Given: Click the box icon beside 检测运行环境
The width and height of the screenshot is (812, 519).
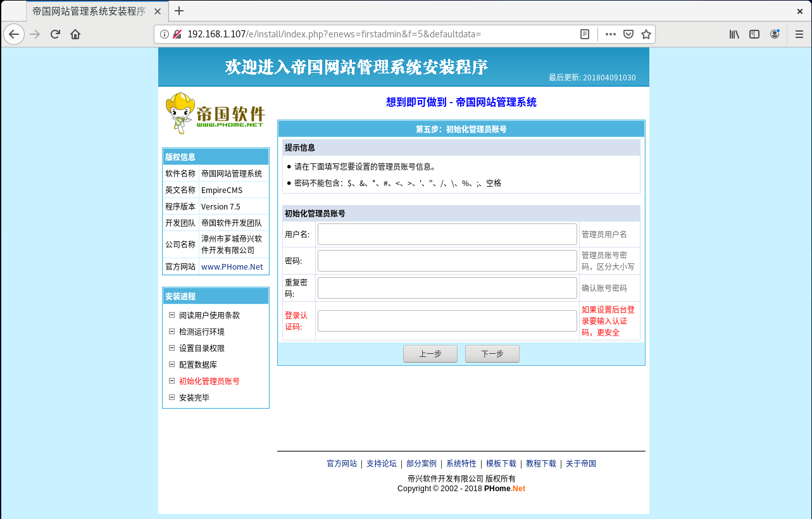Looking at the screenshot, I should pos(172,331).
